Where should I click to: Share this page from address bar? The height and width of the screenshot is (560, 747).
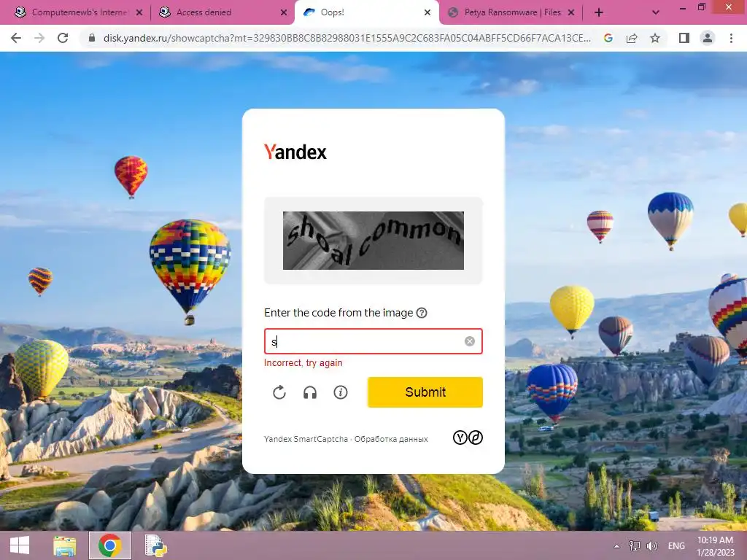point(632,38)
